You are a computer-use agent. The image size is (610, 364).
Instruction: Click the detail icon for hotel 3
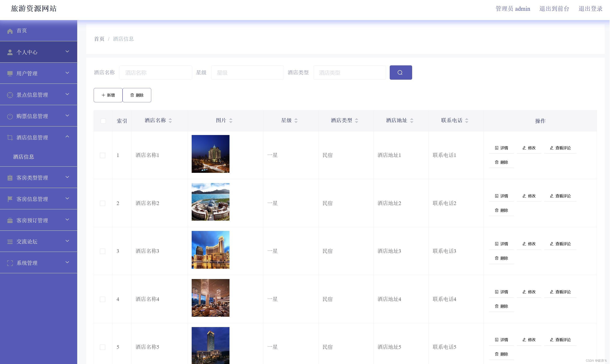(x=497, y=244)
